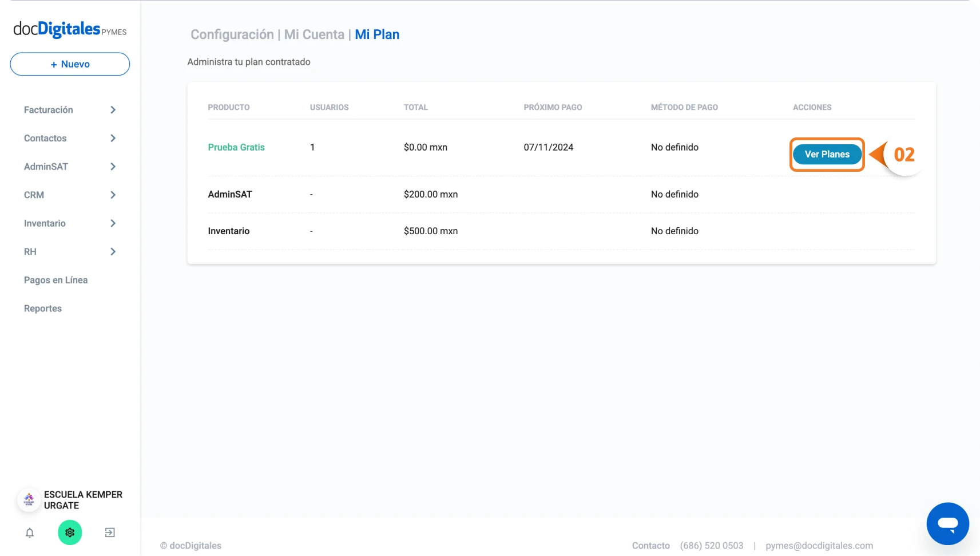Screen dimensions: 980x556
Task: Click the ESCUELA KEMPER URGATE company name
Action: tap(83, 500)
